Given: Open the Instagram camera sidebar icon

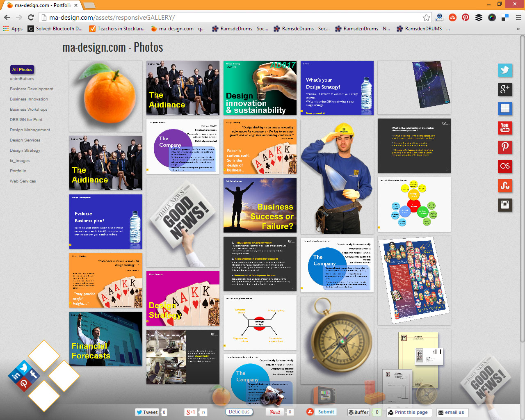Looking at the screenshot, I should click(x=505, y=205).
